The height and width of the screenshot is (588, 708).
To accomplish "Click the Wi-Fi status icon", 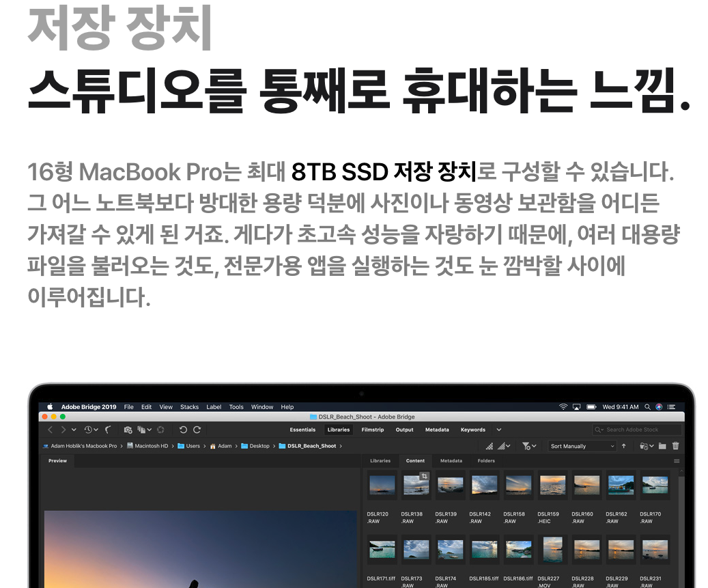I will pos(563,406).
